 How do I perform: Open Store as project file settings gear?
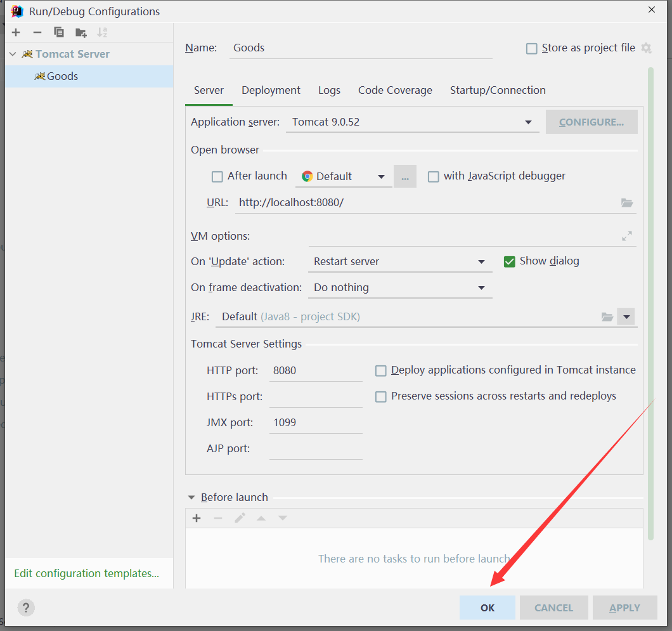pyautogui.click(x=646, y=48)
